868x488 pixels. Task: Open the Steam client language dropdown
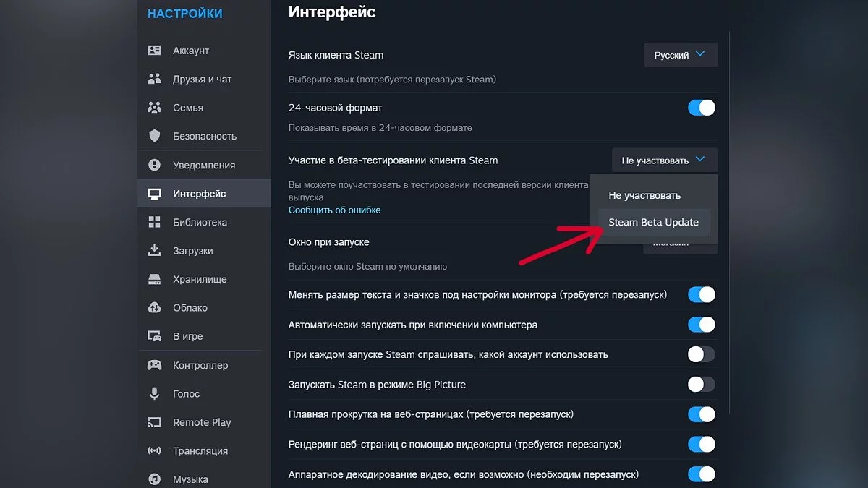click(680, 55)
